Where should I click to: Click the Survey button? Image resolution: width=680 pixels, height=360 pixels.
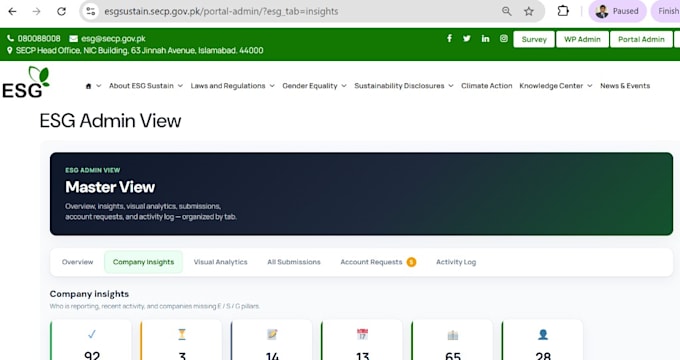(x=534, y=39)
